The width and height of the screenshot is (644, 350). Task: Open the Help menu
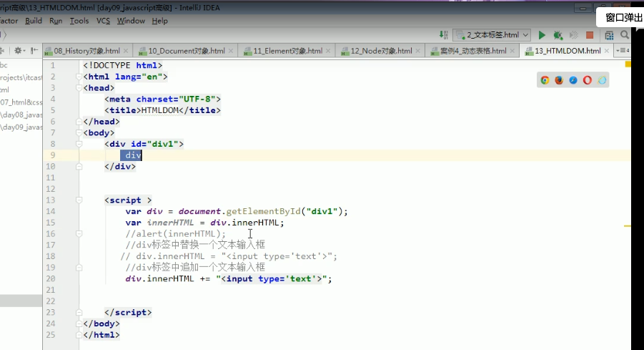click(160, 21)
